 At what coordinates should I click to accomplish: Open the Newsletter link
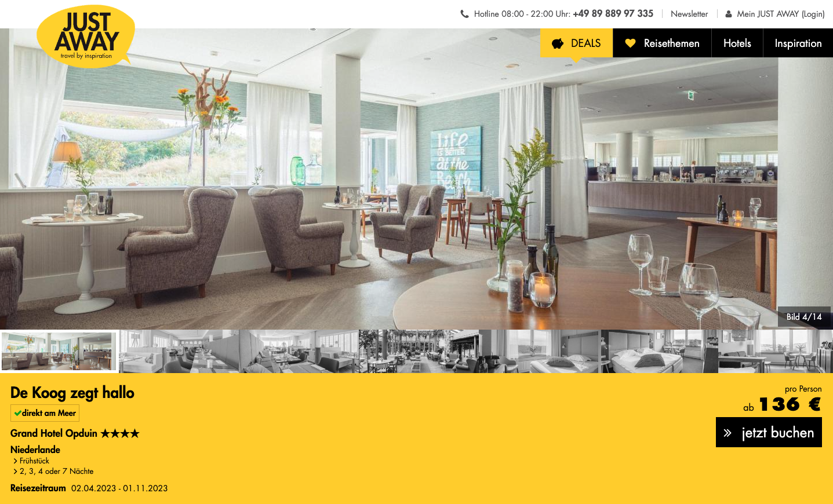point(689,14)
